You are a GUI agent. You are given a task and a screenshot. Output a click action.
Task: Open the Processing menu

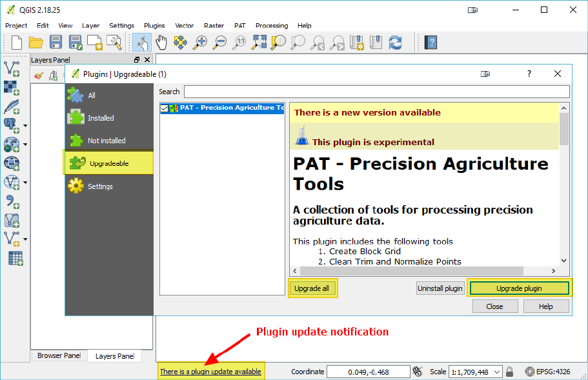pyautogui.click(x=272, y=25)
